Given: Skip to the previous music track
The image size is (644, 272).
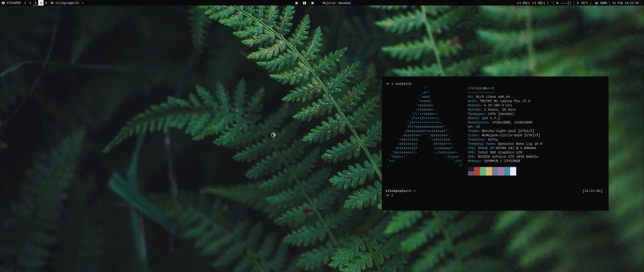Looking at the screenshot, I should [296, 3].
